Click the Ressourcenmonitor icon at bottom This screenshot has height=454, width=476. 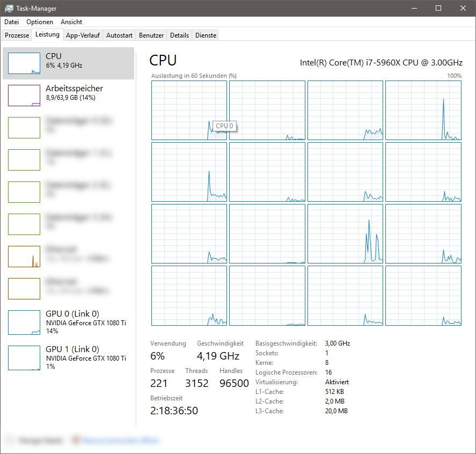point(76,441)
